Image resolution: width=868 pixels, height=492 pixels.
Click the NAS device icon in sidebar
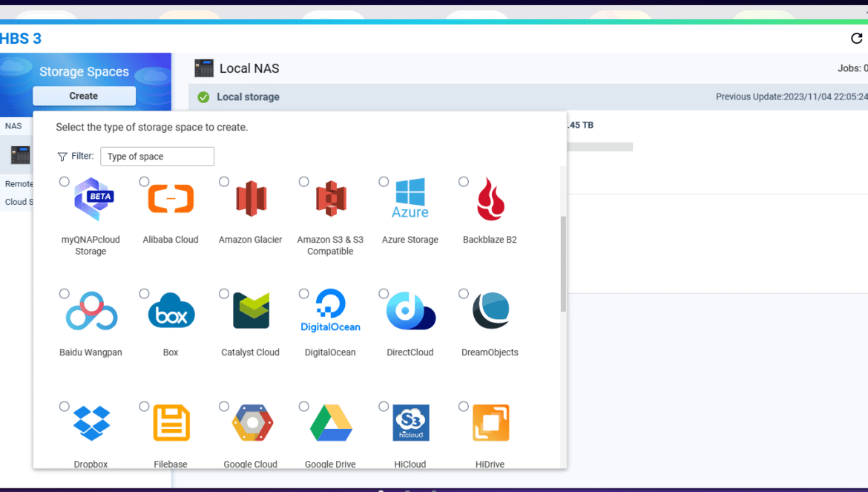(x=21, y=155)
